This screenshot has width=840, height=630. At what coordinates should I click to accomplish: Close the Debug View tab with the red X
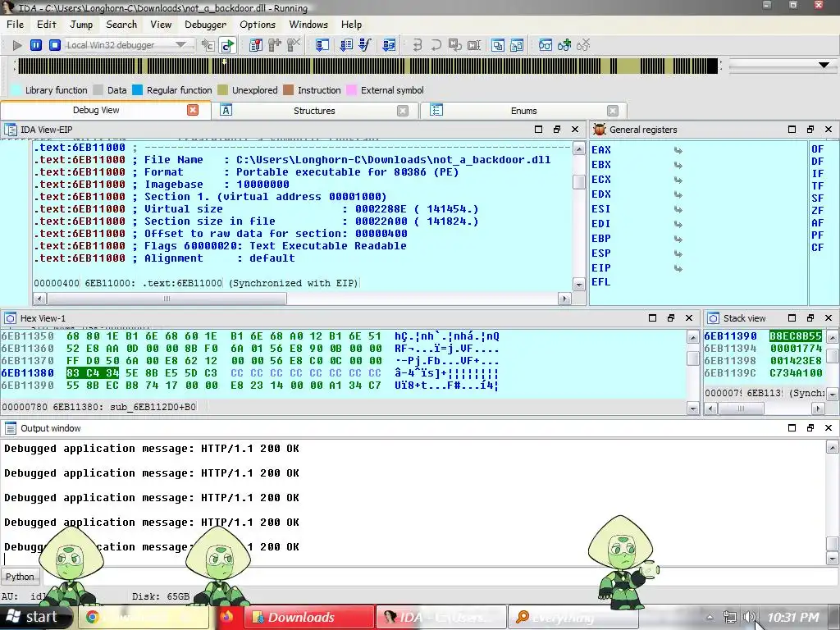click(193, 110)
